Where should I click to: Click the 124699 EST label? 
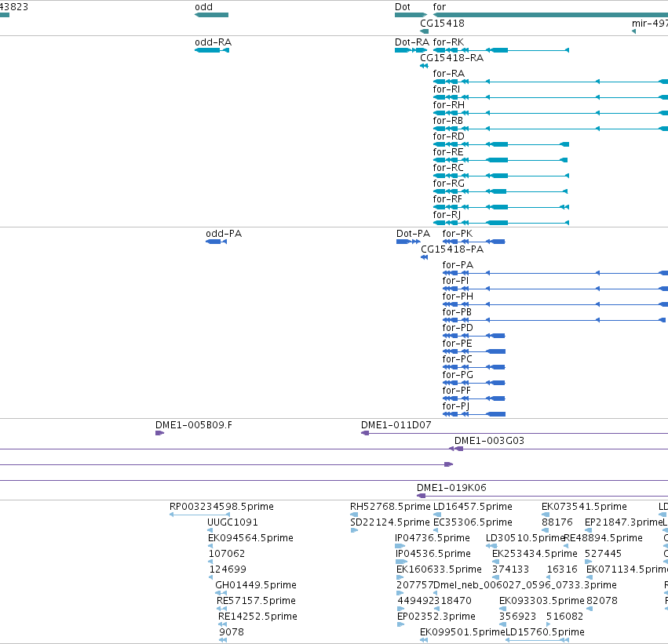point(228,569)
